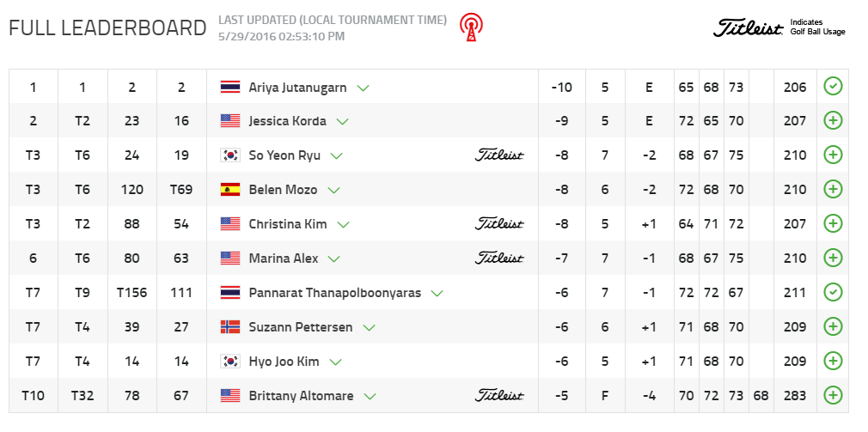The height and width of the screenshot is (432, 868).
Task: Toggle the checkmark for Pannarat Thanapolboonyaras
Action: tap(832, 292)
